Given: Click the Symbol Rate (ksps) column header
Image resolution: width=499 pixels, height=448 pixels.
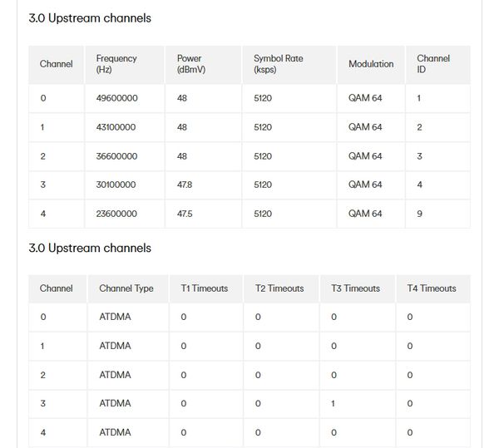Looking at the screenshot, I should point(289,65).
